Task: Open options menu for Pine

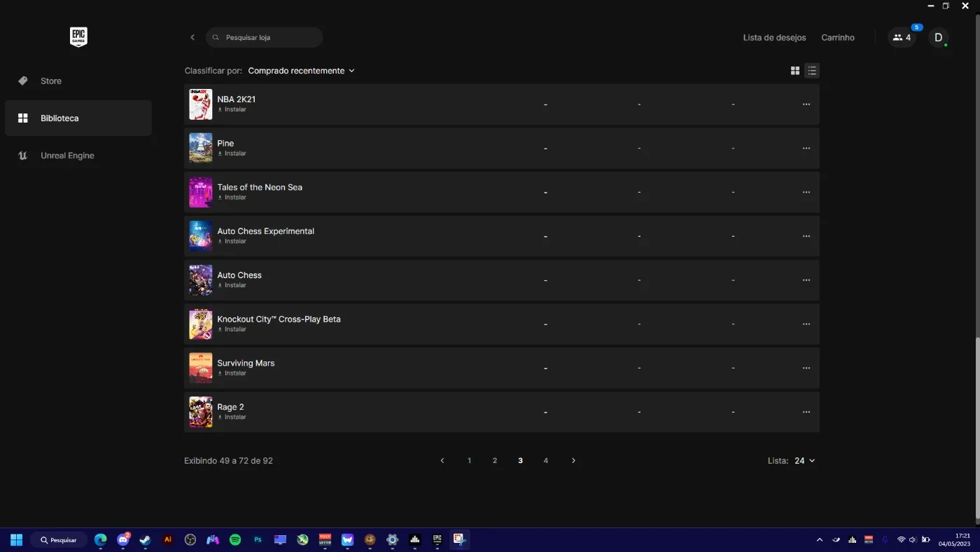Action: (x=806, y=148)
